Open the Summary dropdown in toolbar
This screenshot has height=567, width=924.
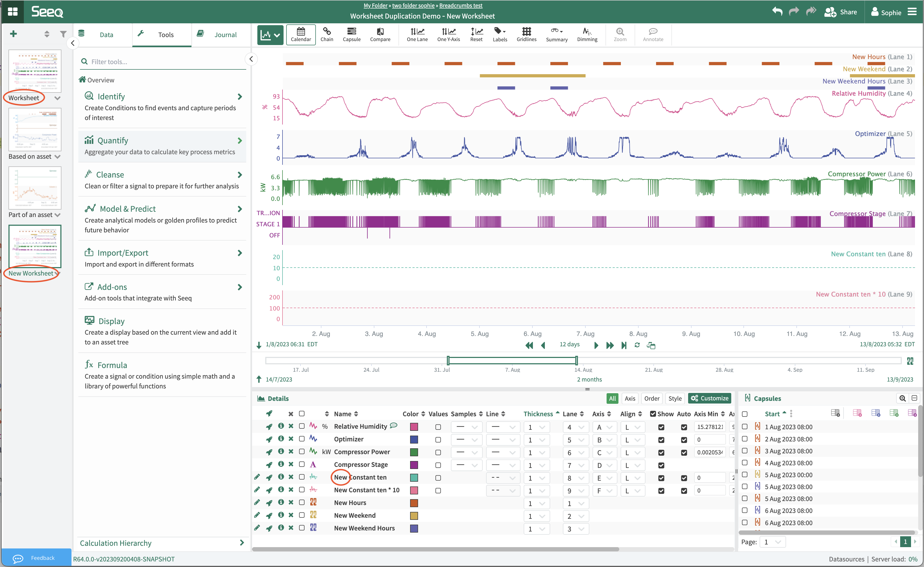tap(557, 34)
